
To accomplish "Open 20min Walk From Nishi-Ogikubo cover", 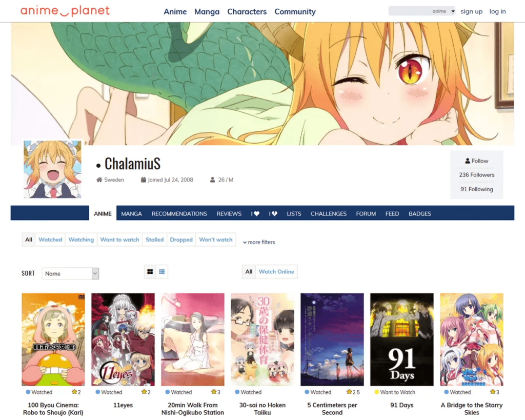I will click(193, 339).
